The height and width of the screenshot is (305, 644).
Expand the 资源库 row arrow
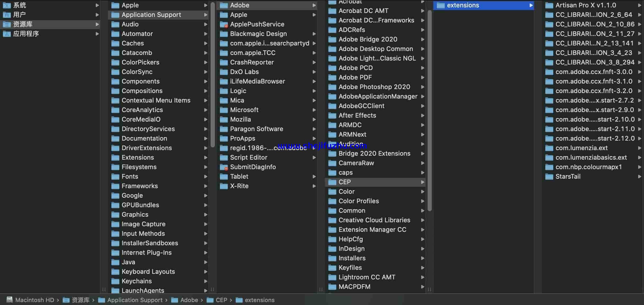(97, 24)
